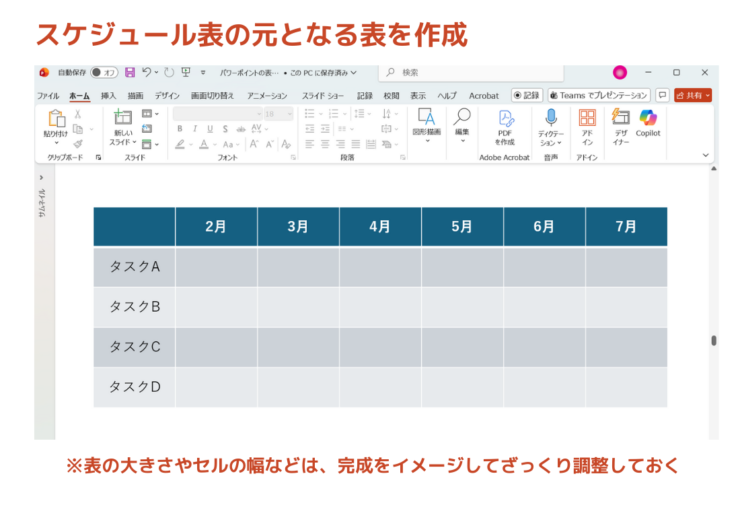Align text left icon
The width and height of the screenshot is (740, 505).
point(309,144)
